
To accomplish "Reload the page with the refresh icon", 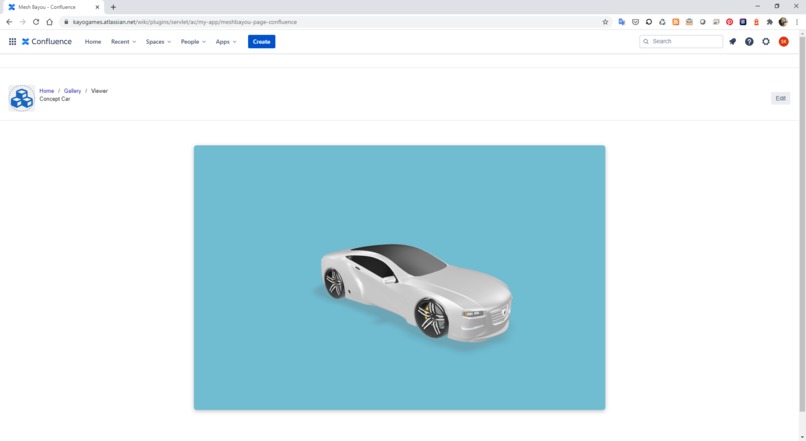I will coord(36,22).
